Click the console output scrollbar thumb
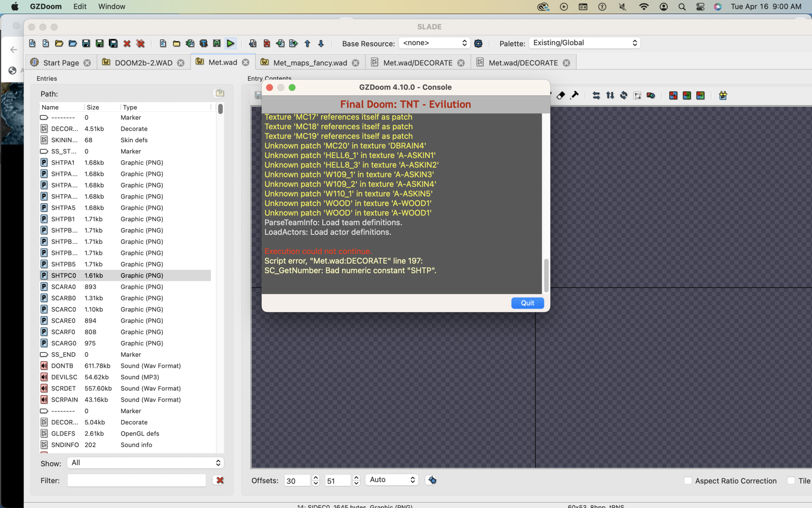The width and height of the screenshot is (812, 508). click(546, 275)
